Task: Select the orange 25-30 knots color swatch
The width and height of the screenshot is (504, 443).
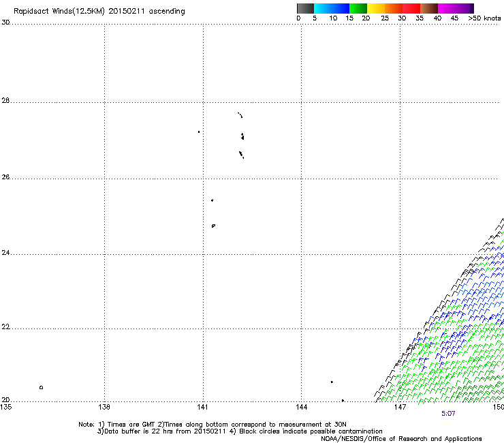Action: (x=394, y=8)
